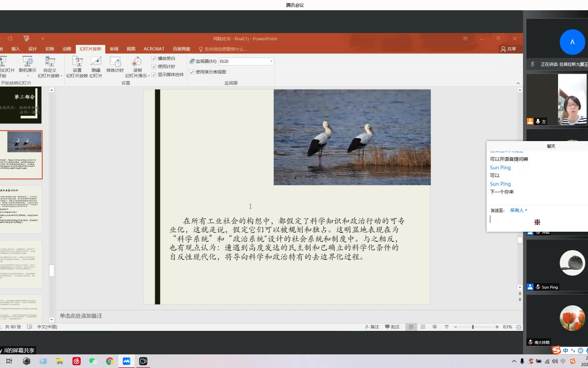Click the 共享 share button in PowerPoint
Screen dimensions: 588x368
click(x=508, y=49)
